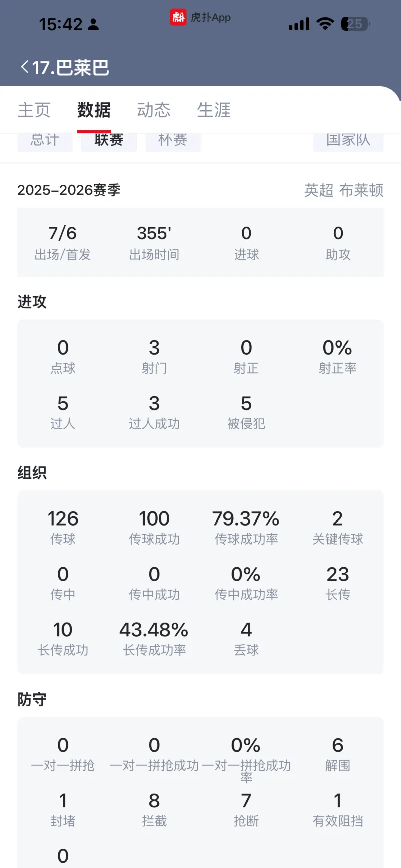Select the 联赛 filter chip

(109, 141)
